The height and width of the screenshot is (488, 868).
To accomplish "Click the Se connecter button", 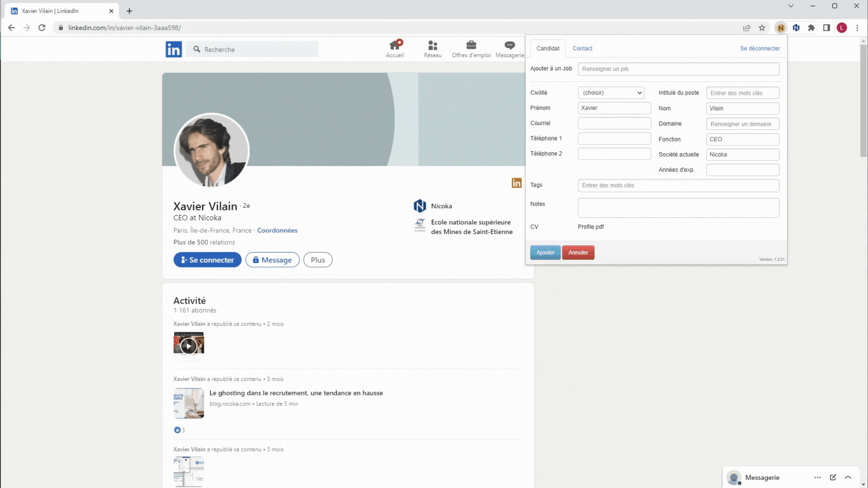I will click(x=208, y=260).
